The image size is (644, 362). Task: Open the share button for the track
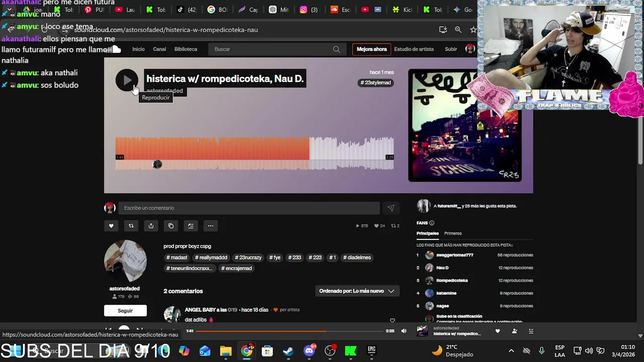tap(151, 226)
